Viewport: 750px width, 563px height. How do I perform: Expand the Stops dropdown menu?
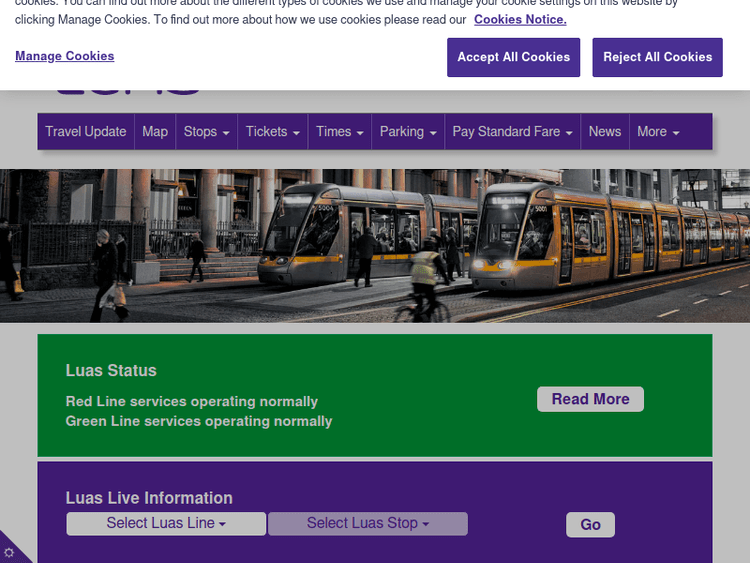(206, 132)
